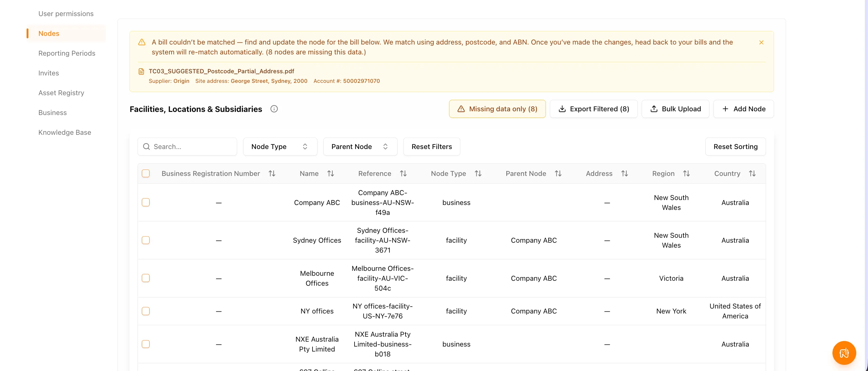Image resolution: width=868 pixels, height=371 pixels.
Task: Select the Company ABC row checkbox
Action: click(146, 203)
